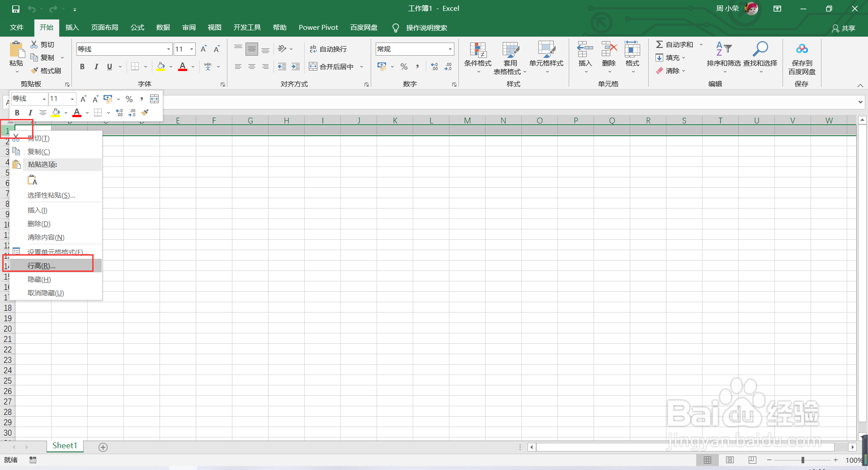Toggle middle vertical alignment
This screenshot has width=868, height=470.
point(252,49)
